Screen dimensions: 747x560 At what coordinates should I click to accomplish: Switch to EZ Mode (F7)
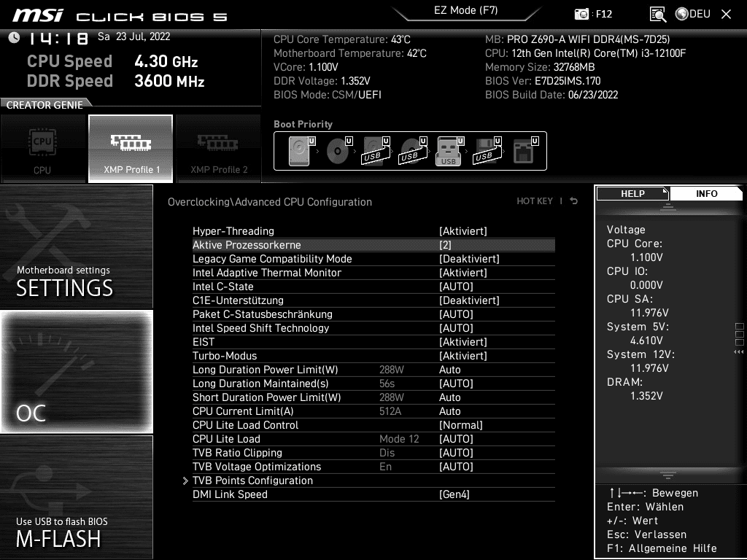pos(466,10)
